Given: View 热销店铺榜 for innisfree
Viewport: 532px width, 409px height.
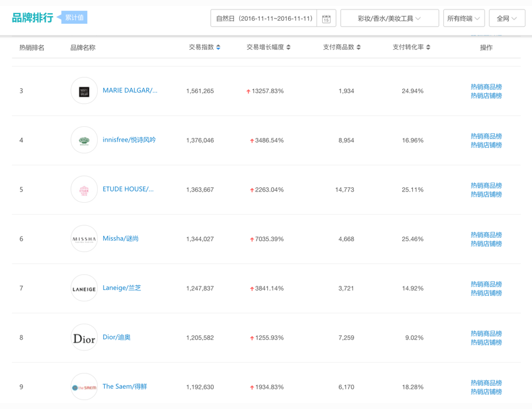Looking at the screenshot, I should coord(486,145).
